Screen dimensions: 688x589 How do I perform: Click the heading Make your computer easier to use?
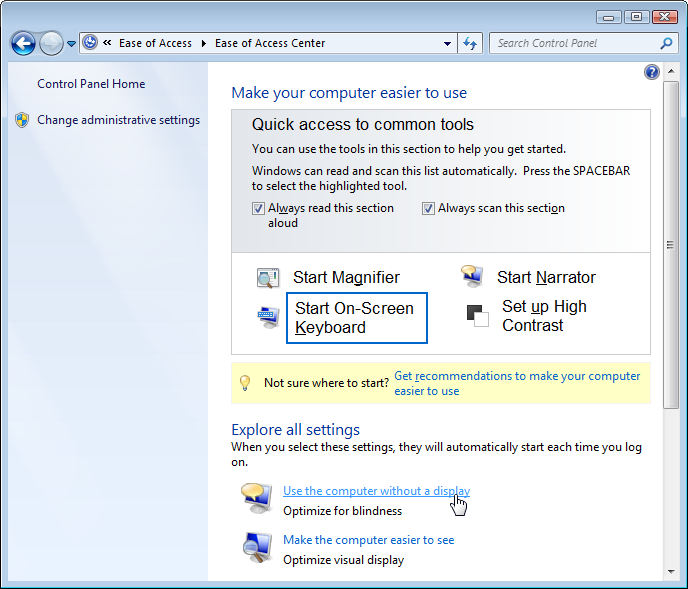coord(349,93)
